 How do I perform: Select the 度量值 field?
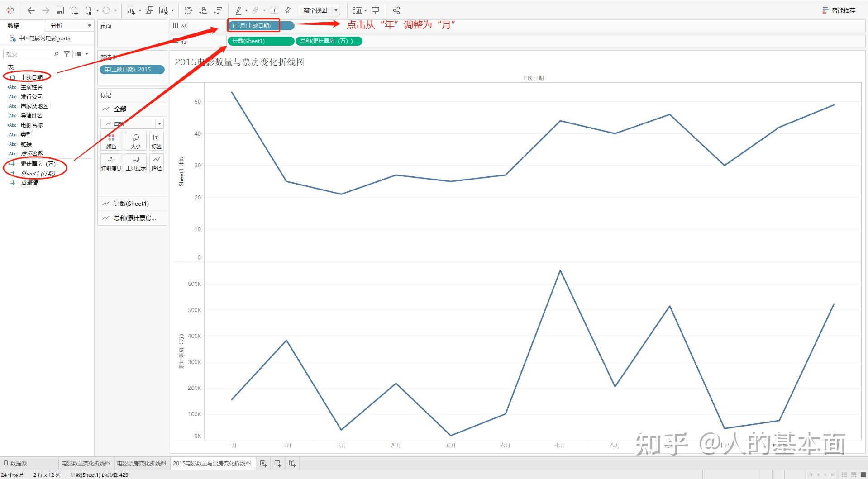coord(29,183)
